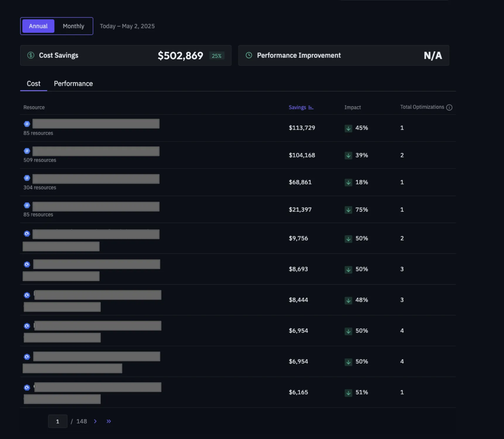Jump to last page double arrow
The image size is (504, 439).
click(109, 421)
